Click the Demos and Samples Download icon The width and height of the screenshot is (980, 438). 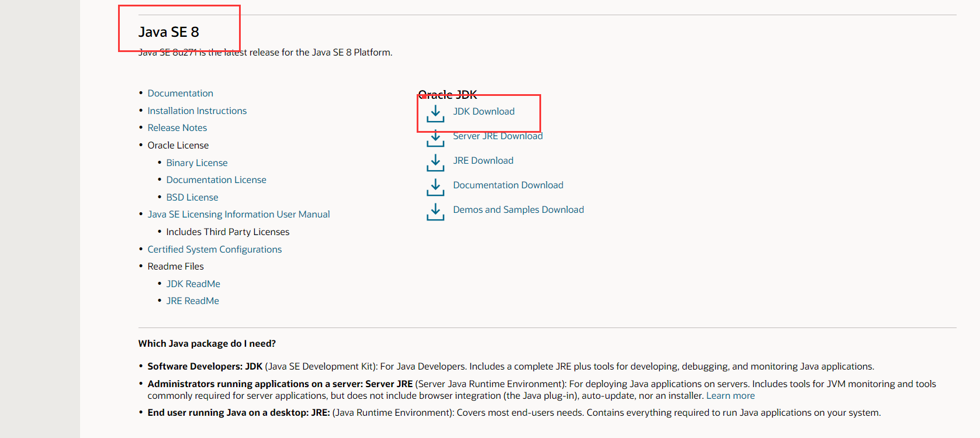click(435, 211)
